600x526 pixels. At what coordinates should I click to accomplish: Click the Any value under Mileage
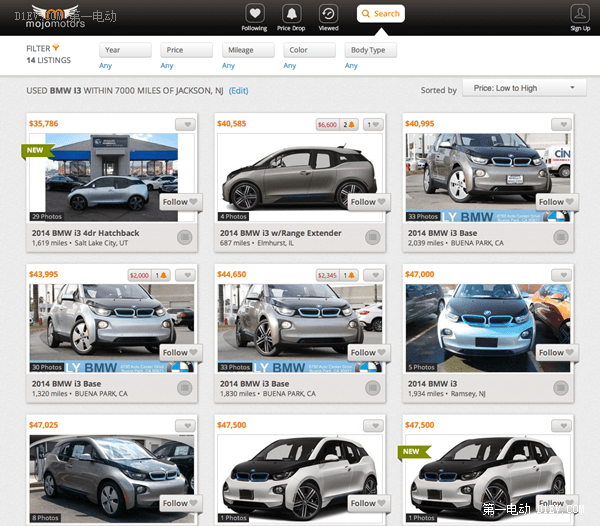coord(228,66)
